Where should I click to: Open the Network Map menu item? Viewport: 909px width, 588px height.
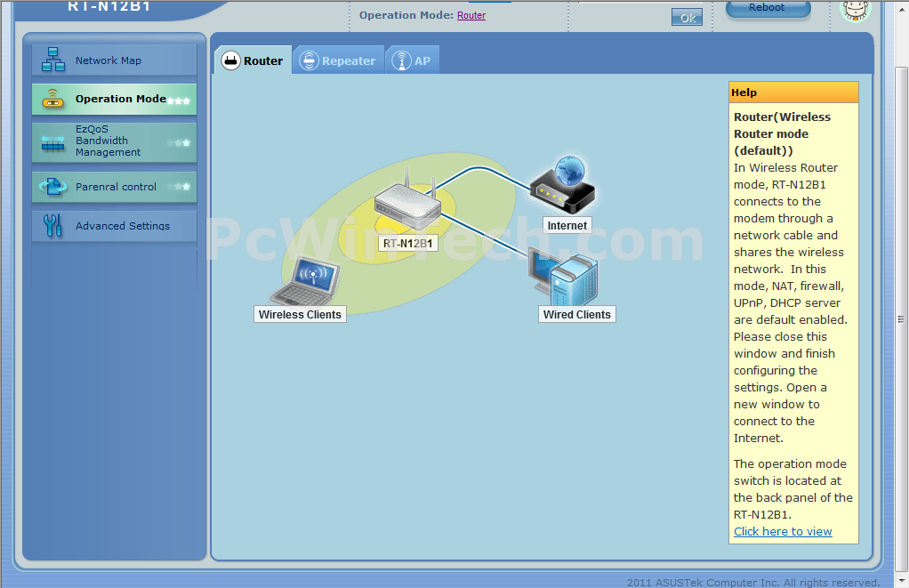(114, 60)
